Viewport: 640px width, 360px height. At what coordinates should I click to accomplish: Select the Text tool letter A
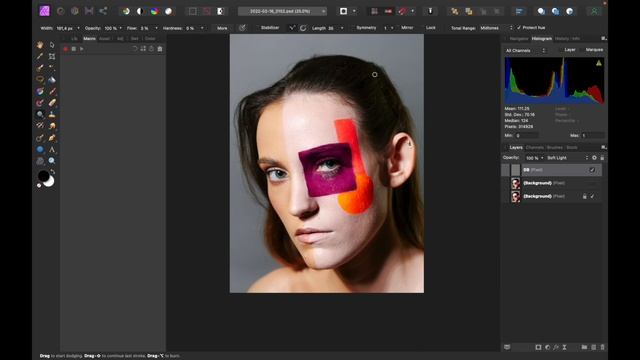point(52,149)
